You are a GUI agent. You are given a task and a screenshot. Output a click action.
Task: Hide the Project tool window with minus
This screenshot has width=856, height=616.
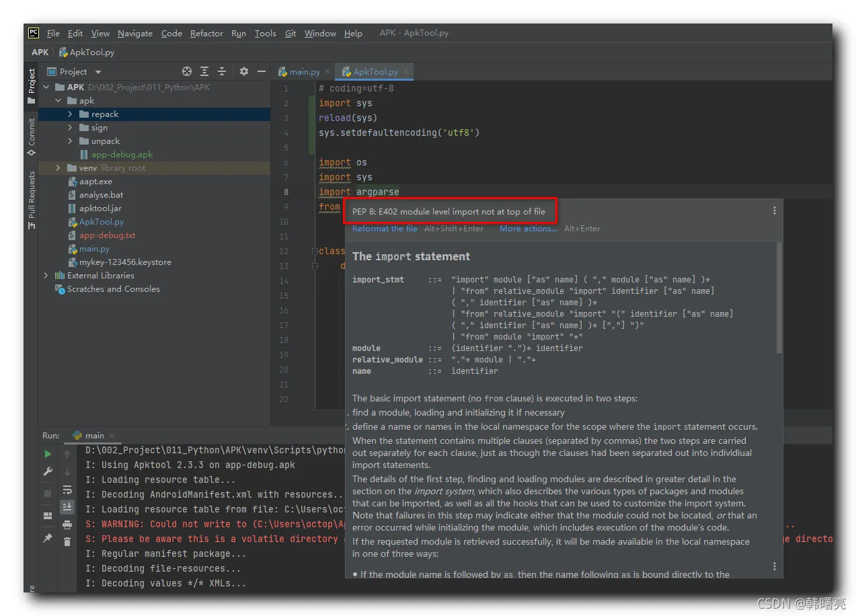point(262,71)
